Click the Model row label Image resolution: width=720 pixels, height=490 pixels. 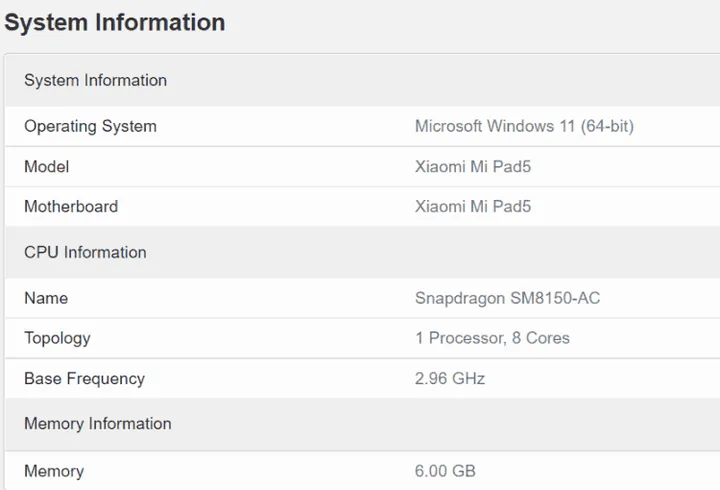47,167
